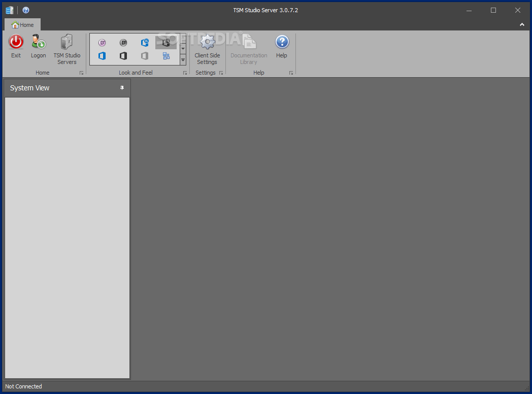Open the Look and Feel dialog launcher
The image size is (532, 394).
pos(185,73)
